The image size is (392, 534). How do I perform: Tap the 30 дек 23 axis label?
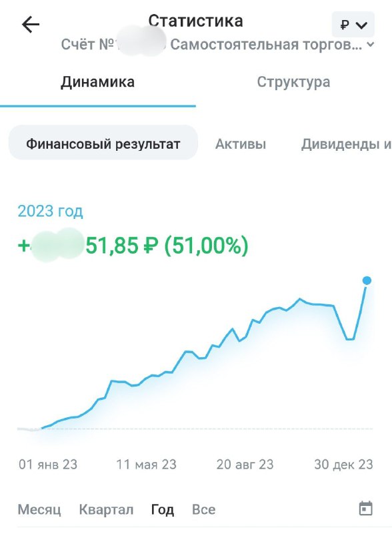pos(343,464)
